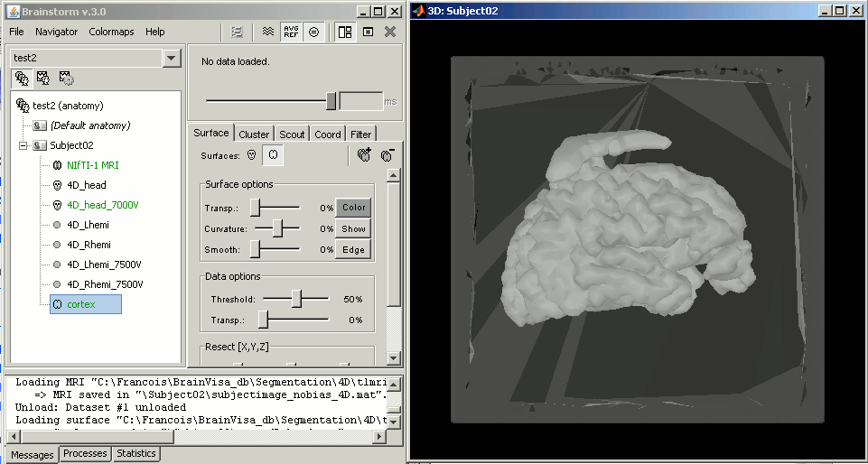Switch to functional data view icon
The height and width of the screenshot is (464, 868).
click(43, 79)
